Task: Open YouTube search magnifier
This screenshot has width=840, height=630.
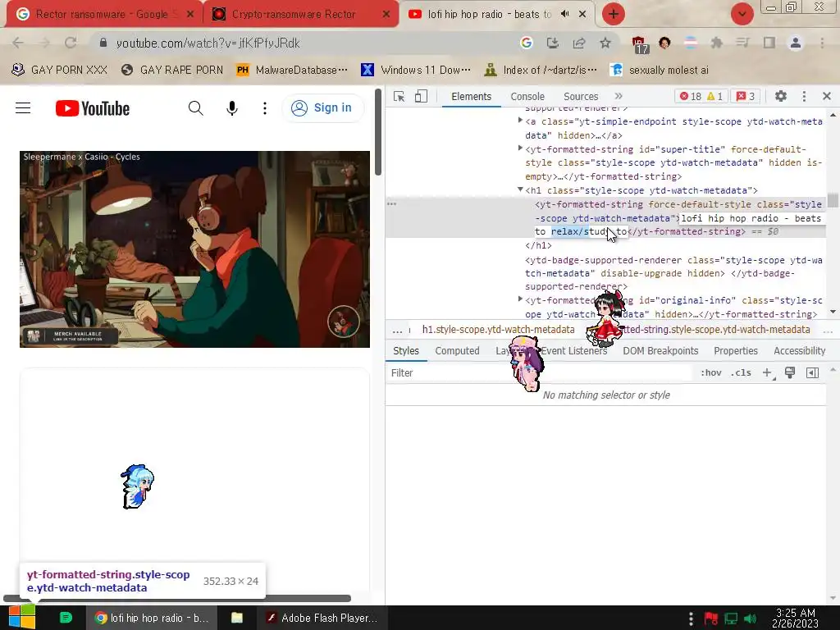Action: point(195,108)
